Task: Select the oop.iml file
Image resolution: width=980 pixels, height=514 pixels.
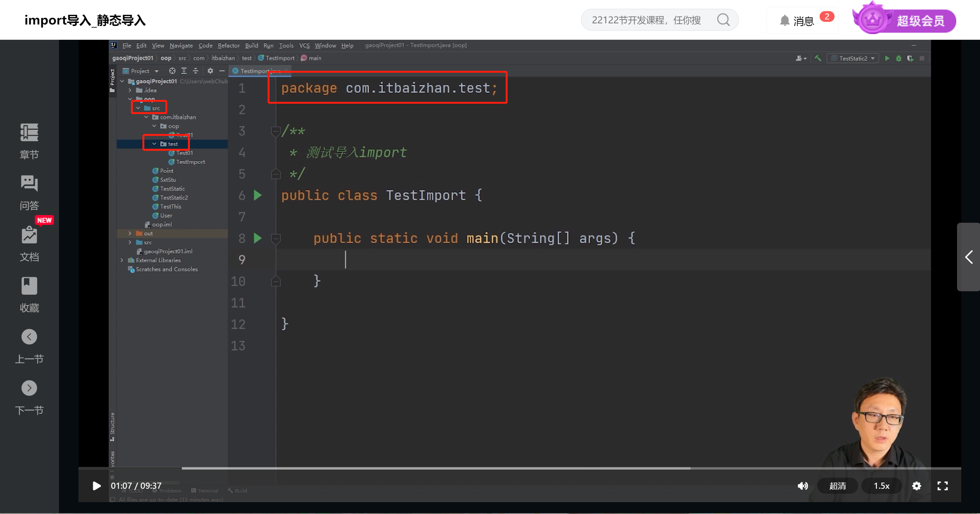Action: coord(158,225)
